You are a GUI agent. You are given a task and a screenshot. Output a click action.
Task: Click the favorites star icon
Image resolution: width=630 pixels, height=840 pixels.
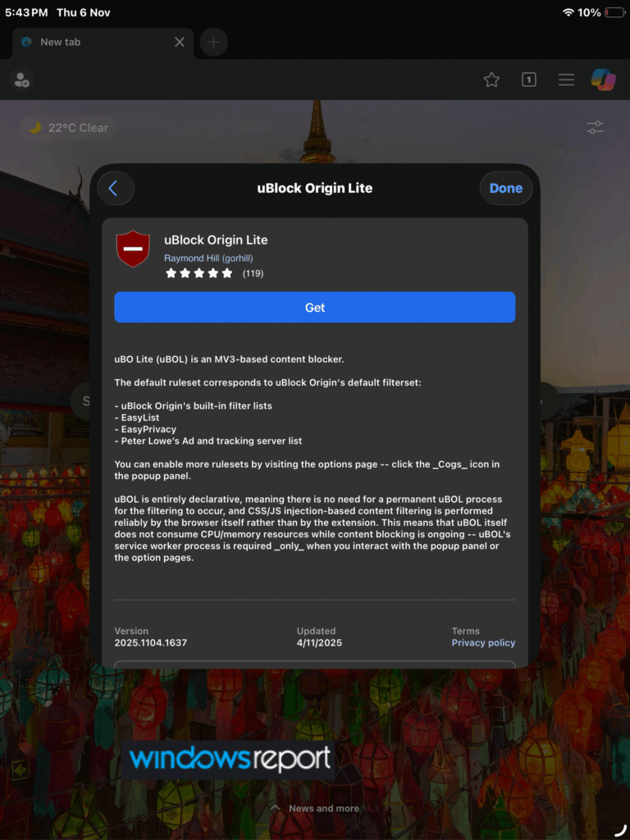[491, 80]
